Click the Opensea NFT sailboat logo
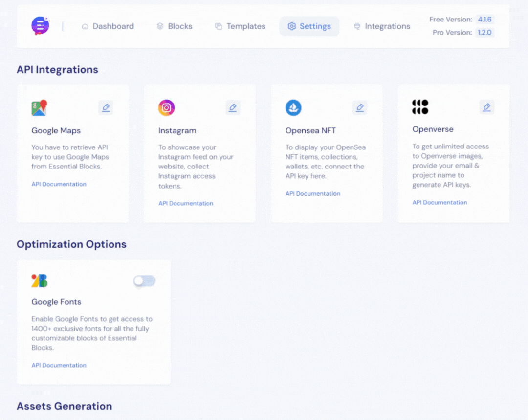This screenshot has width=528, height=420. coord(293,108)
